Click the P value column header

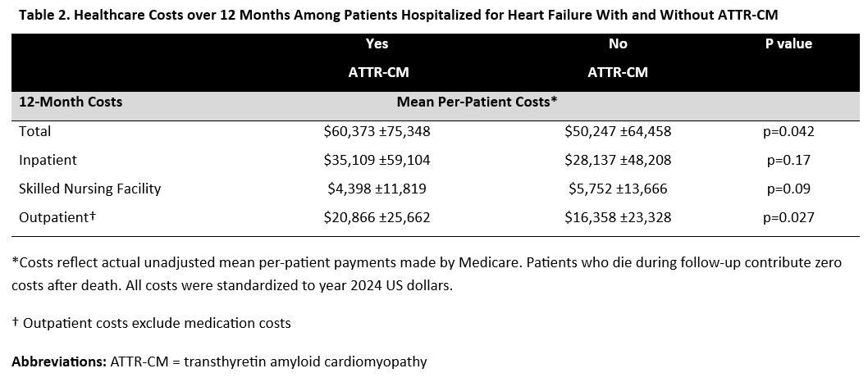[x=788, y=43]
